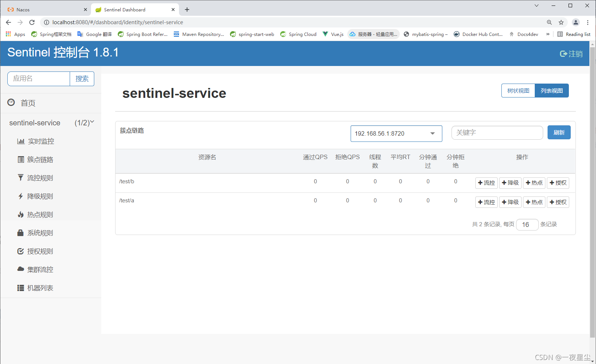Add 降级 rule for /test/b
596x364 pixels.
pos(510,183)
